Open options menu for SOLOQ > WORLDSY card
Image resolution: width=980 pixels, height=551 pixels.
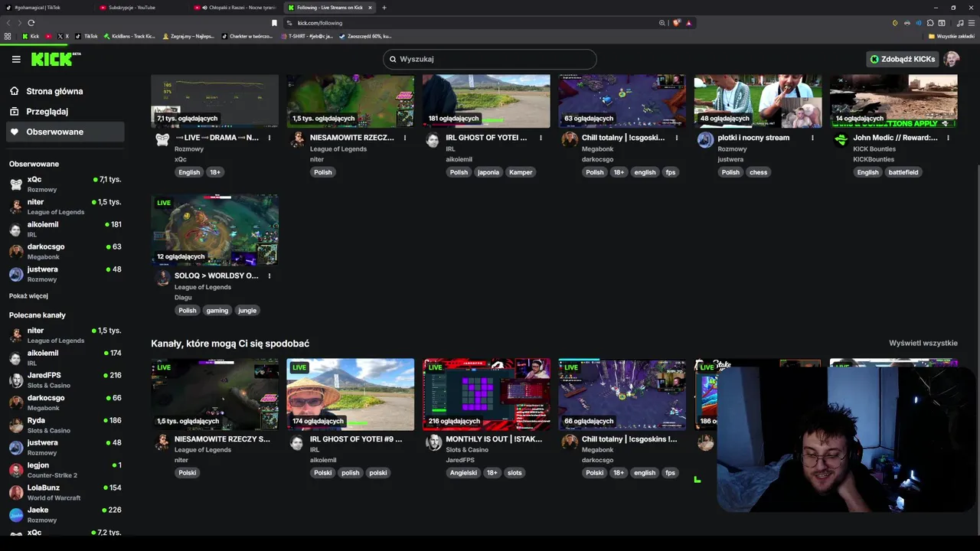269,275
